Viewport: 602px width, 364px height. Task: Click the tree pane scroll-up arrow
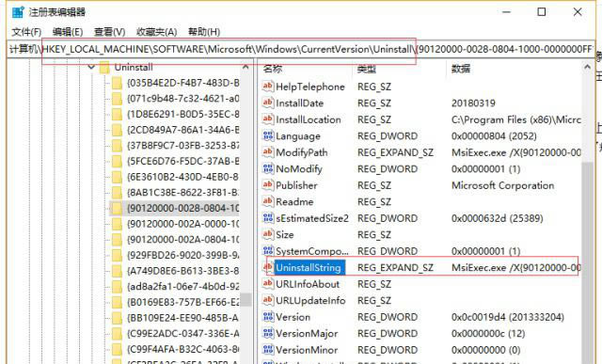coord(246,67)
